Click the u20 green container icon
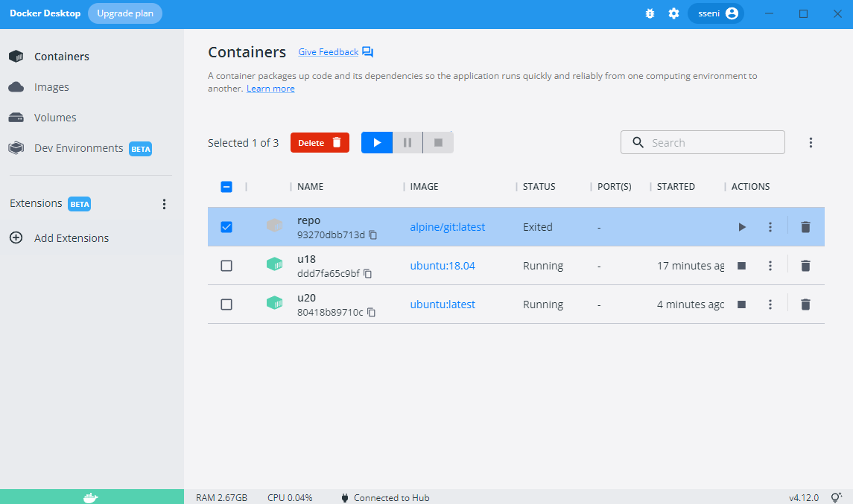 [275, 303]
